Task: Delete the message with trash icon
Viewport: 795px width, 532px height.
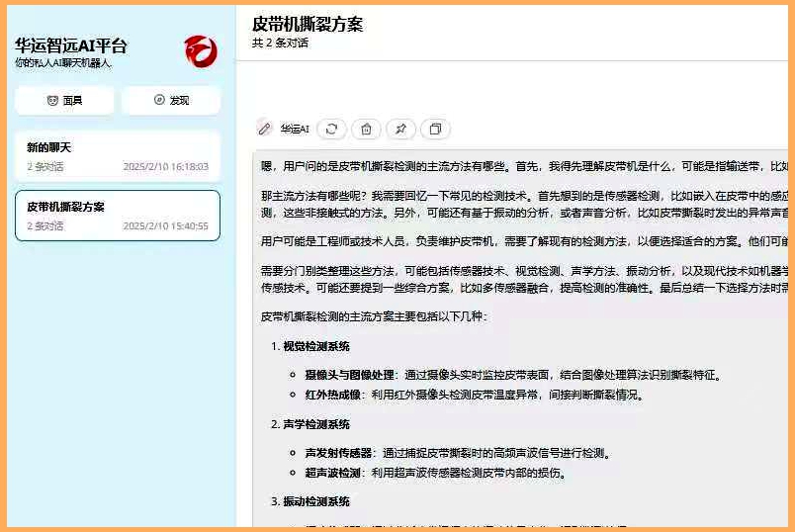Action: coord(367,129)
